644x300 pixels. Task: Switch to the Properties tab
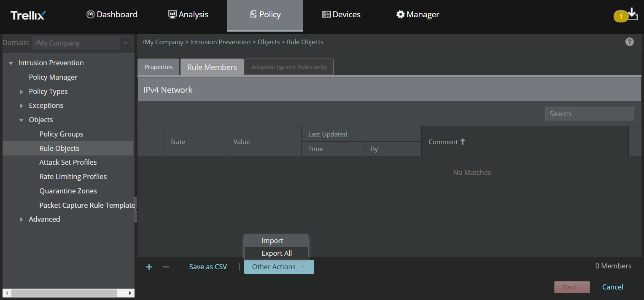159,67
